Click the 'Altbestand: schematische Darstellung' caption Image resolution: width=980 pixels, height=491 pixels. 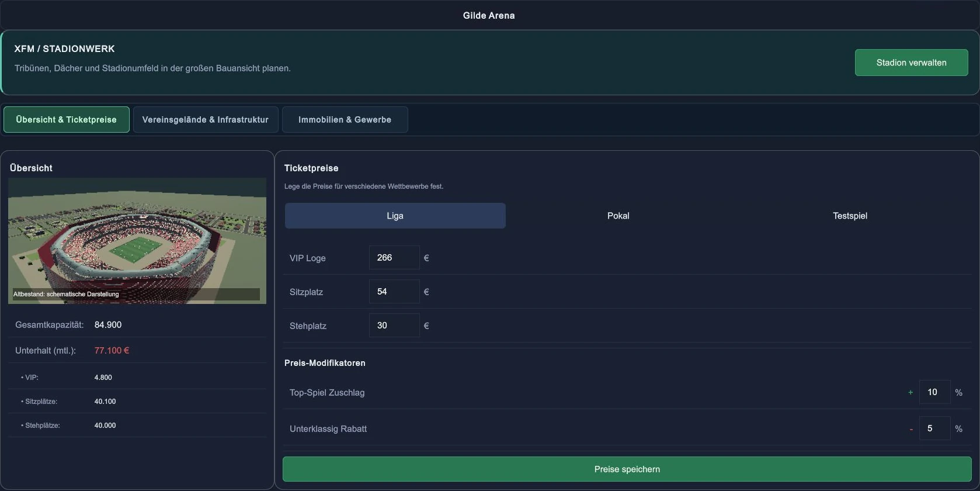pyautogui.click(x=66, y=294)
